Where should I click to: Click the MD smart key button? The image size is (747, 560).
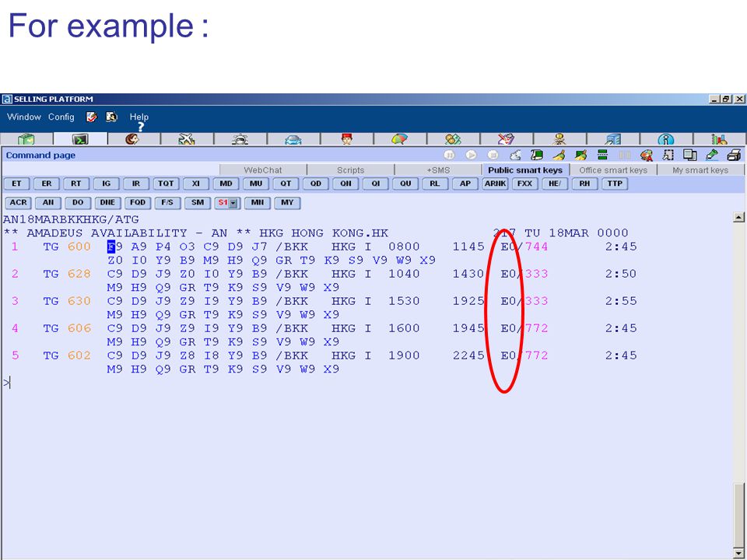coord(226,184)
